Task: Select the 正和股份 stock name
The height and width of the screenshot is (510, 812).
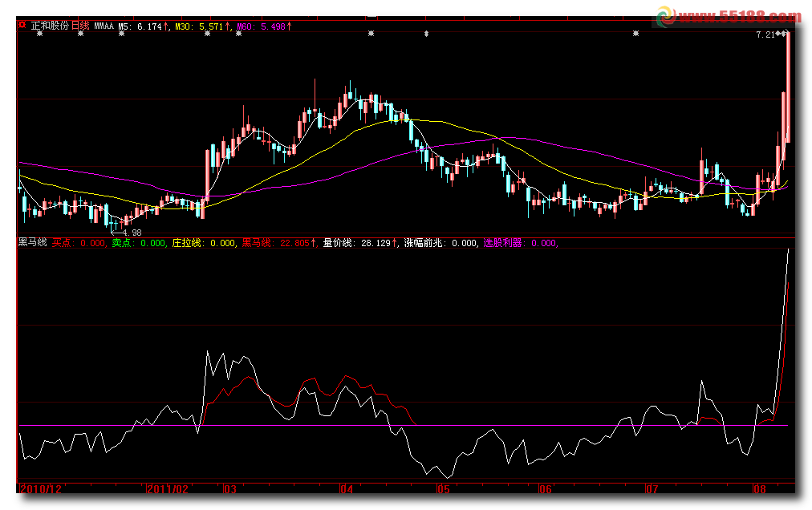Action: pyautogui.click(x=49, y=26)
